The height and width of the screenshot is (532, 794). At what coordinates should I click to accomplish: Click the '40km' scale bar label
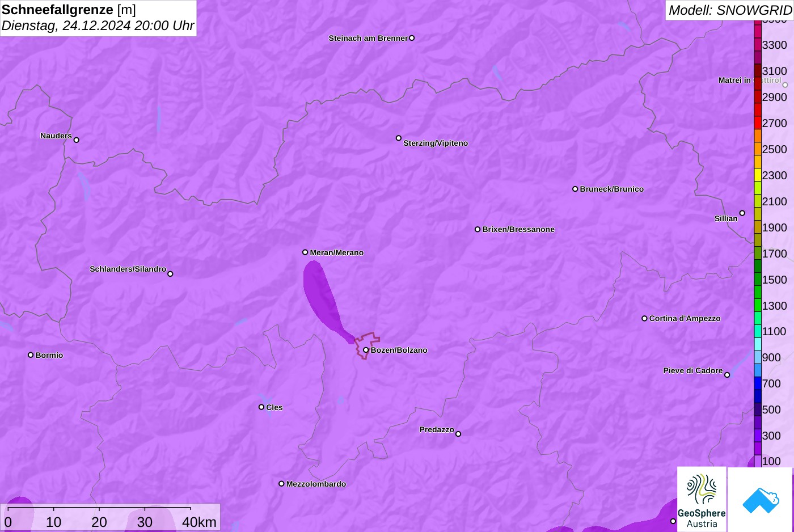[x=199, y=522]
